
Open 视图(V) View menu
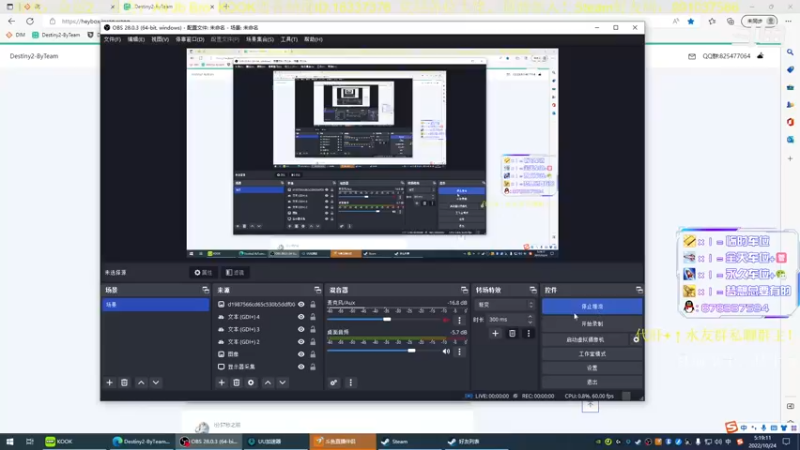click(x=160, y=39)
